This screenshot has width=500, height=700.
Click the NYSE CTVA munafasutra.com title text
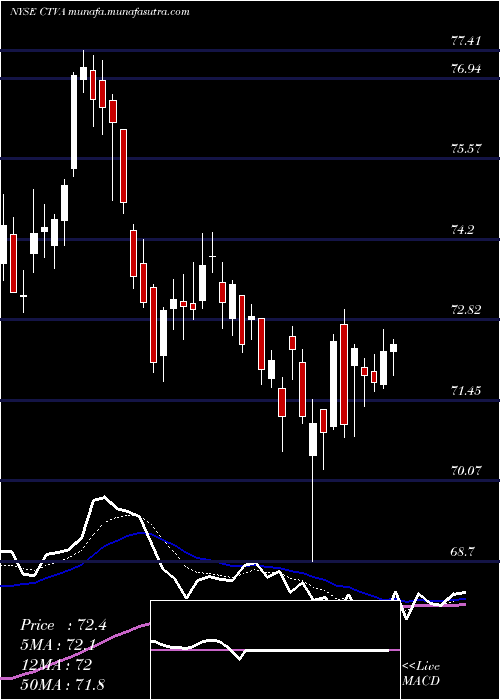[100, 12]
